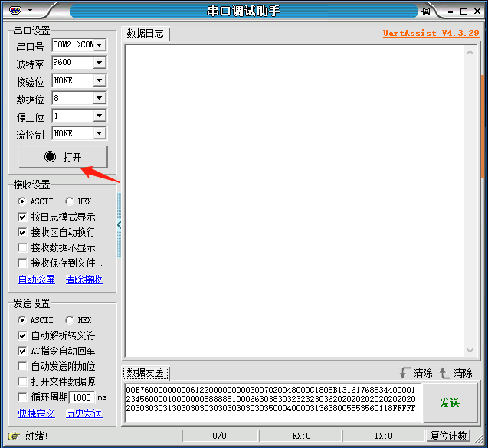Click the 0/0 status bar field

click(x=220, y=436)
